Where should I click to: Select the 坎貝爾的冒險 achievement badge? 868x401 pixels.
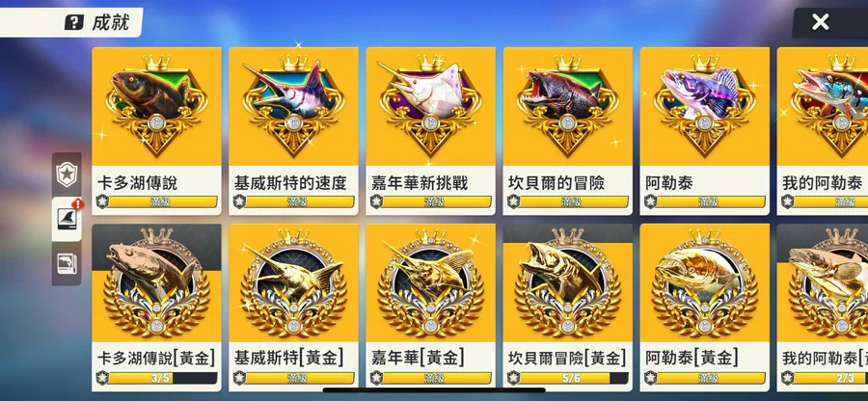point(567,106)
